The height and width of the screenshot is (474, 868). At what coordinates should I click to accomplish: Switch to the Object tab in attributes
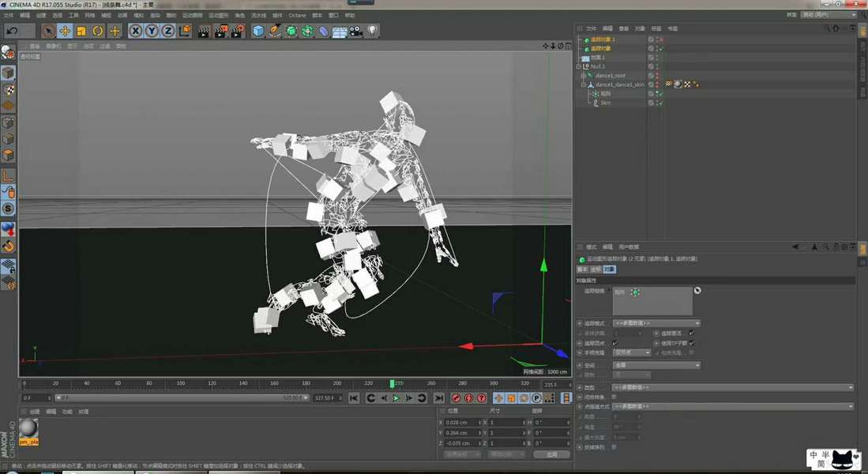tap(609, 269)
